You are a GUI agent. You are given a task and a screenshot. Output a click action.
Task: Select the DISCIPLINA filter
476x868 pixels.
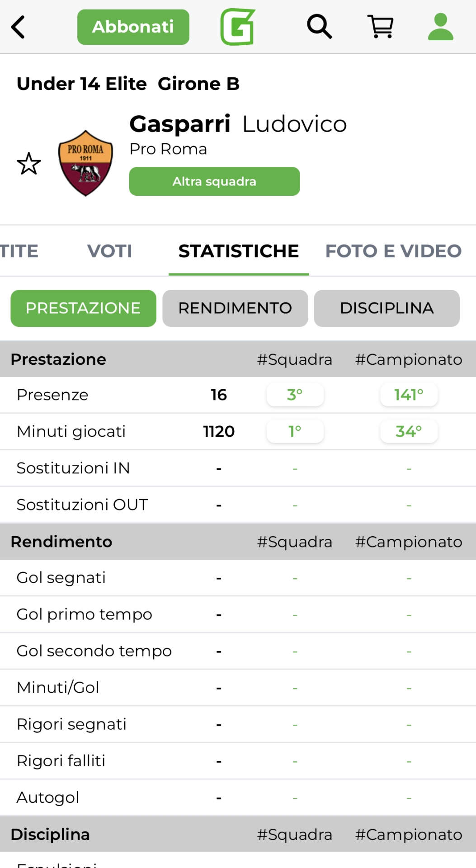click(x=386, y=308)
